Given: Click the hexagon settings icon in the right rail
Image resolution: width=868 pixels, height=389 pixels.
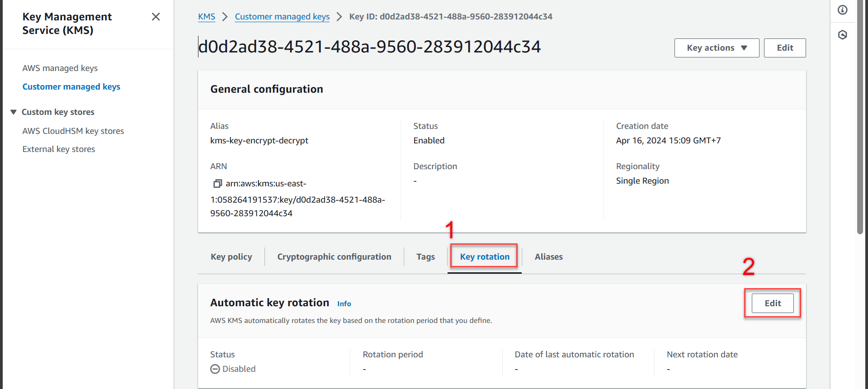Looking at the screenshot, I should (x=843, y=35).
